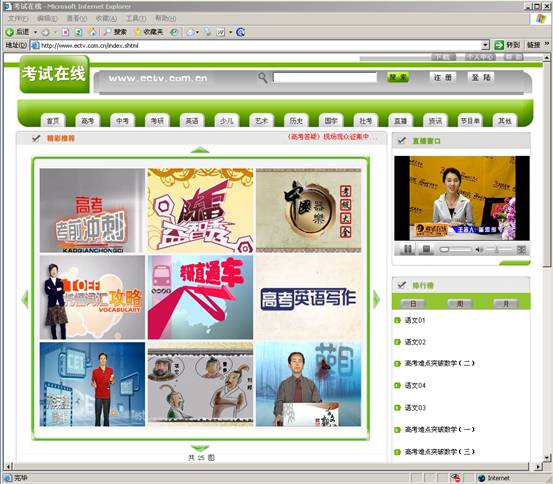Click the right arrow of the thumbnail gallery
Screen dimensions: 553x484
(x=376, y=300)
